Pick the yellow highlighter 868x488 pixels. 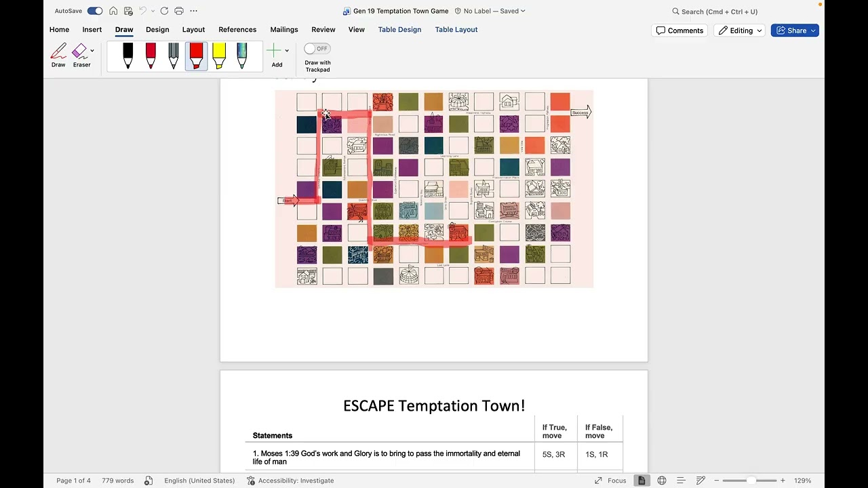(219, 56)
